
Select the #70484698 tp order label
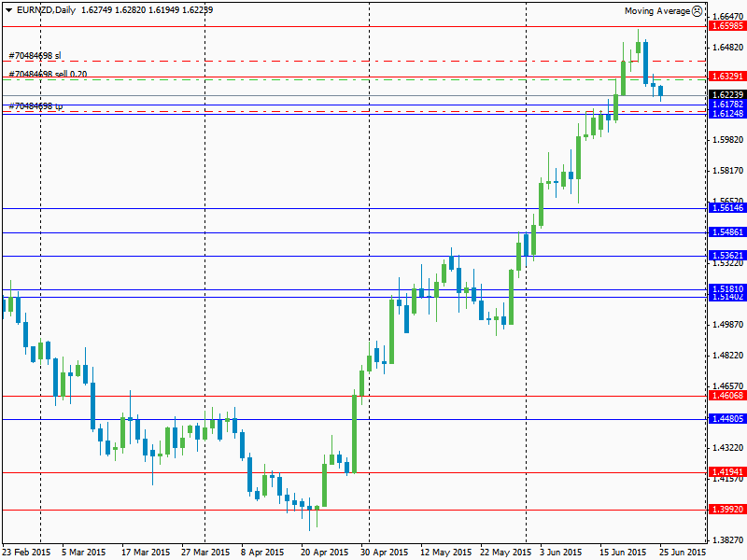[35, 105]
